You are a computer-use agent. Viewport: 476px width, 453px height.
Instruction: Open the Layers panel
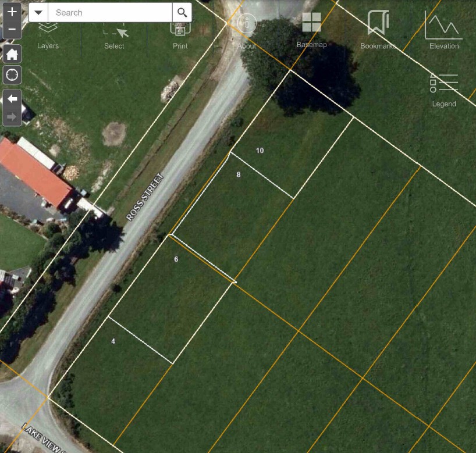pyautogui.click(x=48, y=36)
